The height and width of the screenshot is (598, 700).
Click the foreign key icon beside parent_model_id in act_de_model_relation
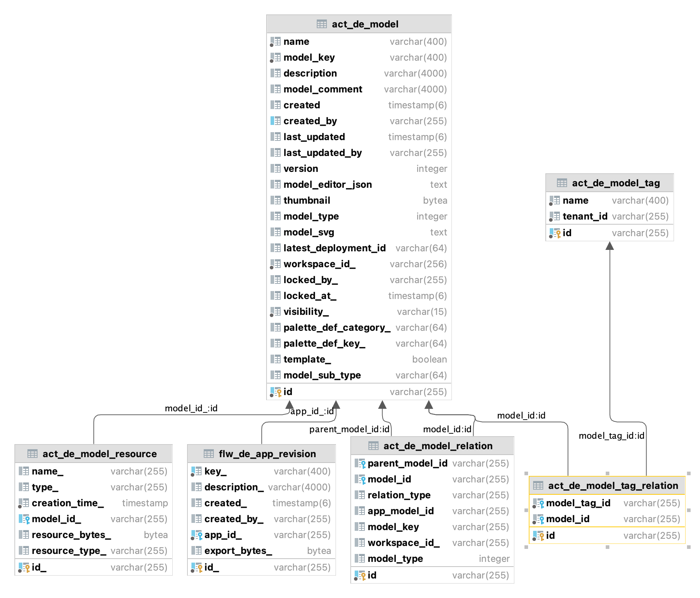(360, 463)
